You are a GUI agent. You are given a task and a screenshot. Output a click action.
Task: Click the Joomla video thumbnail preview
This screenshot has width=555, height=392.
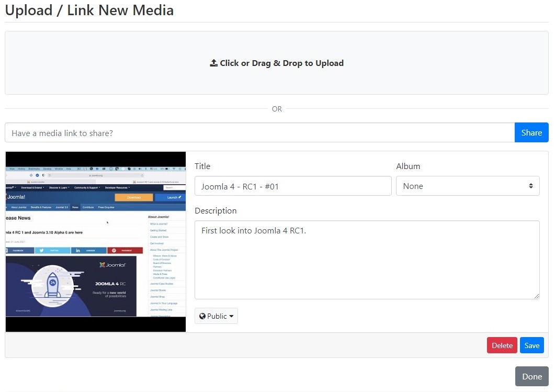(96, 242)
